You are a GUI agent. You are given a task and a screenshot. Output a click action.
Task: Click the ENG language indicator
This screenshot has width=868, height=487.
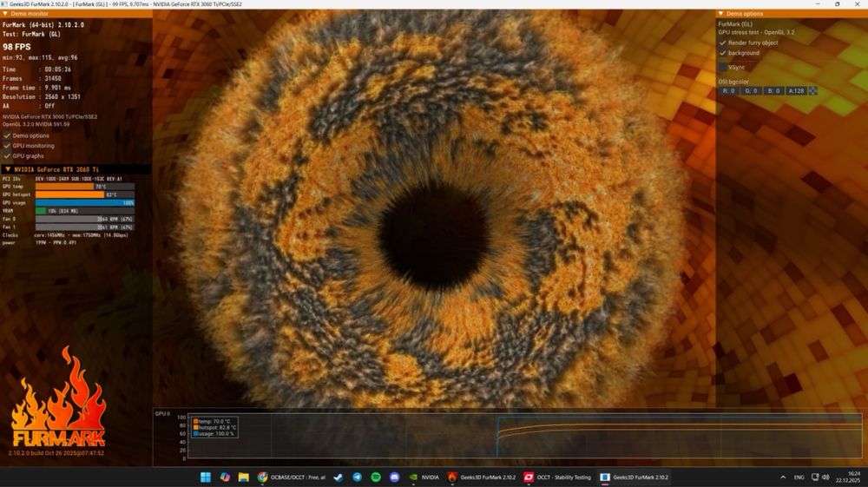[x=799, y=477]
